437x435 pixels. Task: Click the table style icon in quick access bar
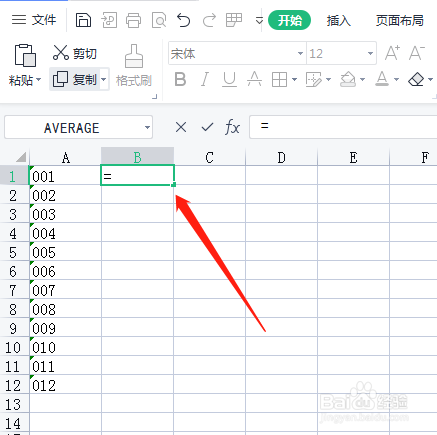[234, 20]
